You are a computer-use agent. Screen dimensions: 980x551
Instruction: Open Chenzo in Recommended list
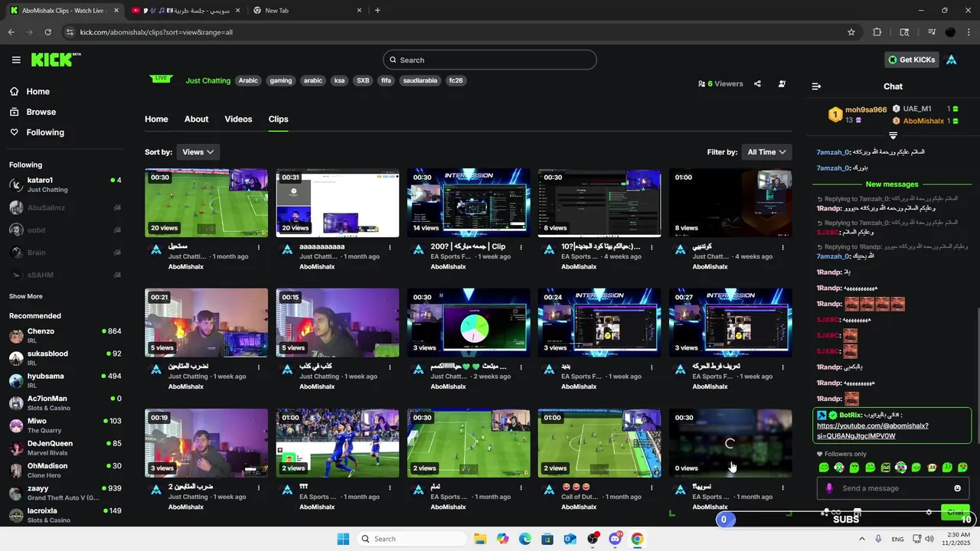(x=65, y=335)
